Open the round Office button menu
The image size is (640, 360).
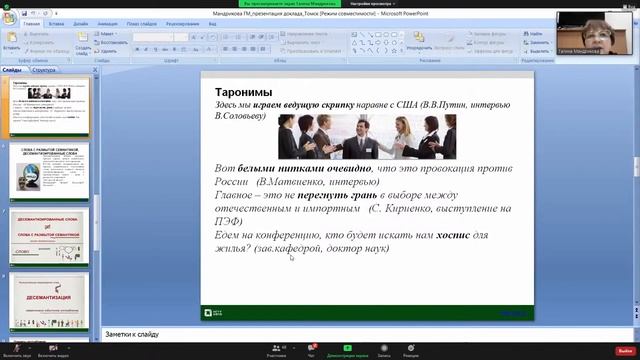tap(9, 18)
